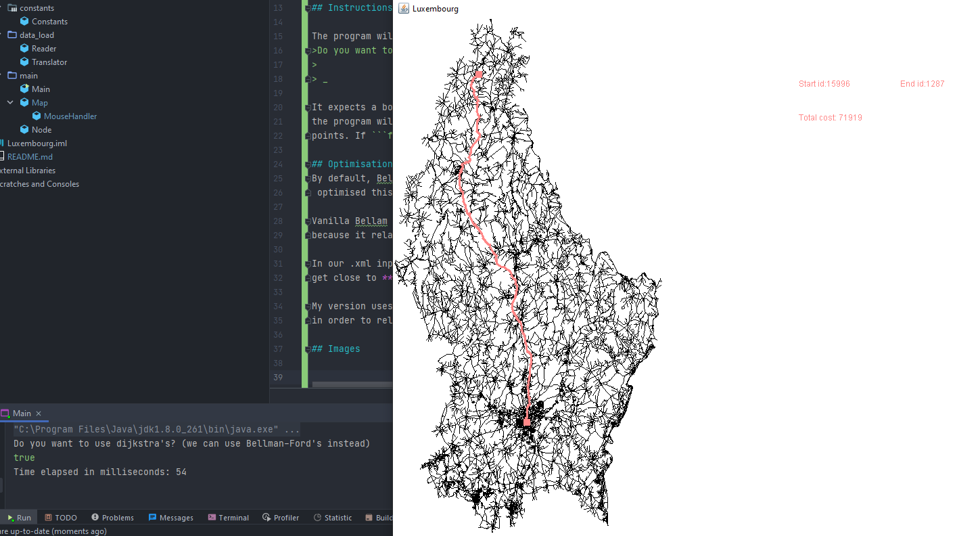Click editor line number 39

[277, 378]
